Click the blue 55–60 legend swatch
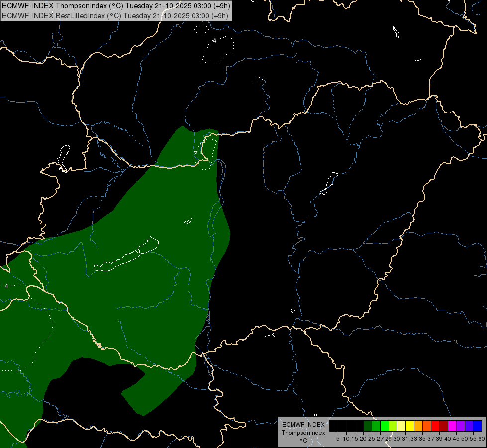487x448 pixels. (x=478, y=426)
